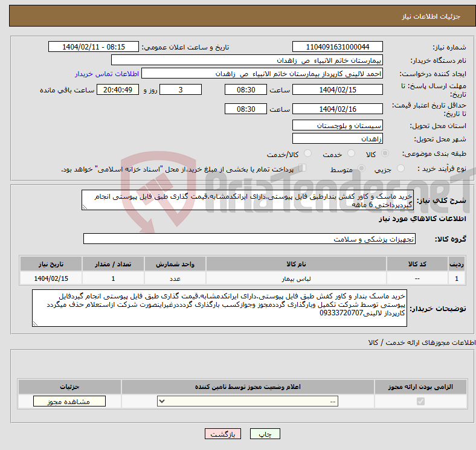Screen dimensions: 476x450
Task: Click the واحد شمارش column header
Action: click(x=175, y=264)
